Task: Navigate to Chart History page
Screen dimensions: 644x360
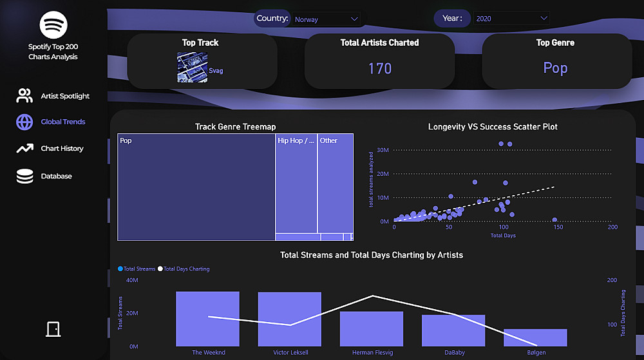Action: [62, 149]
